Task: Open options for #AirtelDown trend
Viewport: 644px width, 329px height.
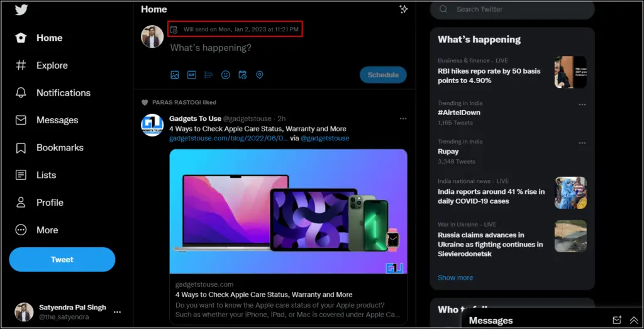Action: tap(582, 104)
